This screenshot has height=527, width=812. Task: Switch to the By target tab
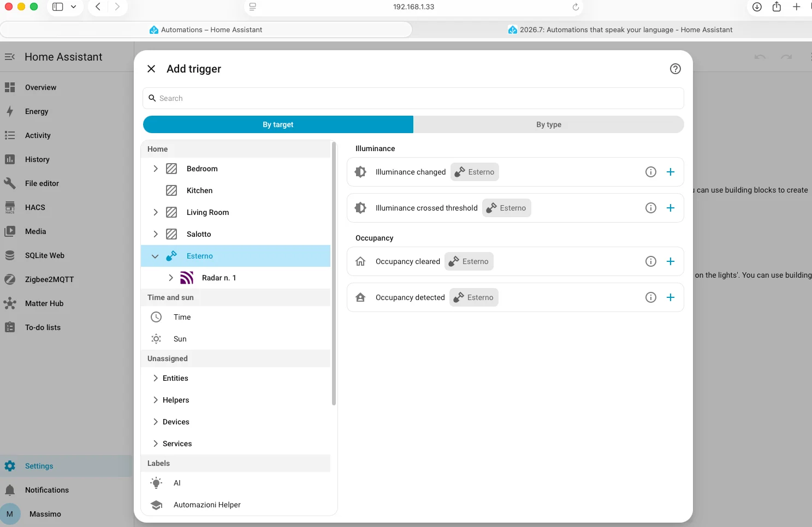278,124
